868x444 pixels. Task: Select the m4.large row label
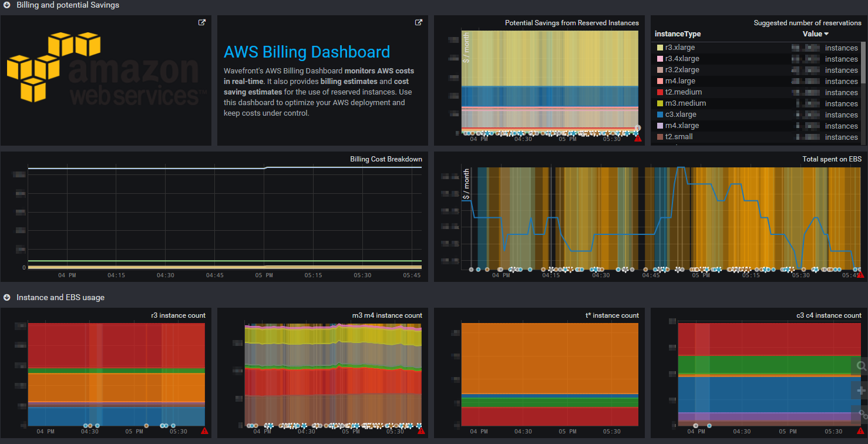(679, 81)
